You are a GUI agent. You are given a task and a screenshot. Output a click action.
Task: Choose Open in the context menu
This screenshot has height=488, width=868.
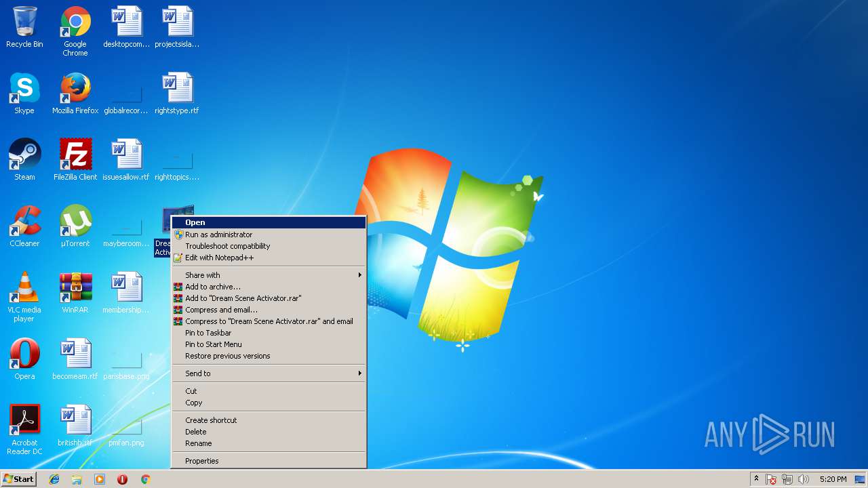pos(269,222)
